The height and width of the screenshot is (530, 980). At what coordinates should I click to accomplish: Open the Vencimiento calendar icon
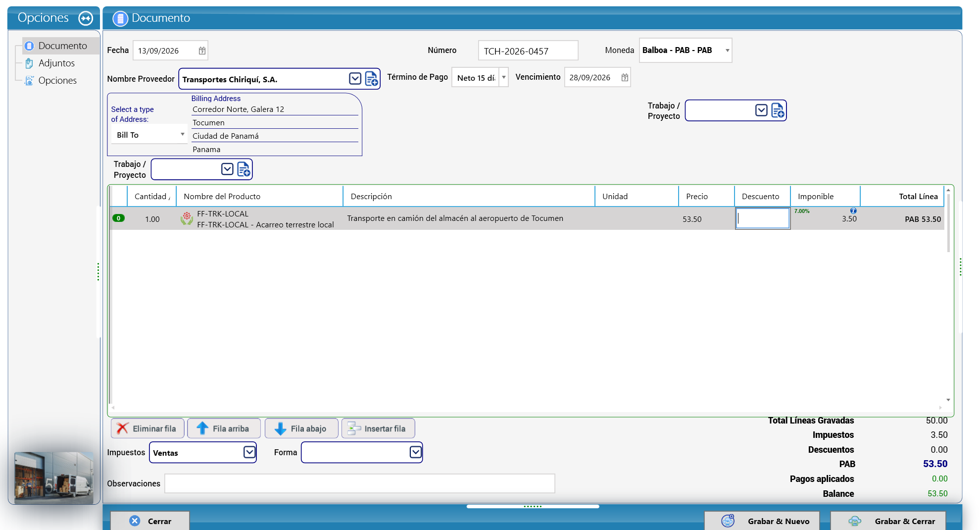tap(625, 77)
